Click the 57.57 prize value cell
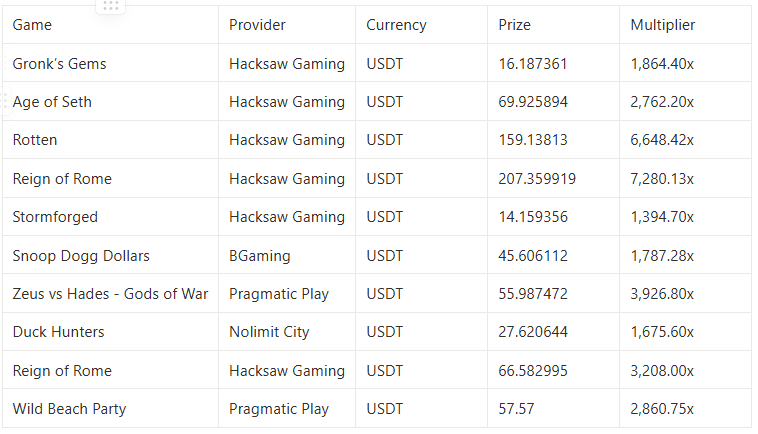 (553, 408)
